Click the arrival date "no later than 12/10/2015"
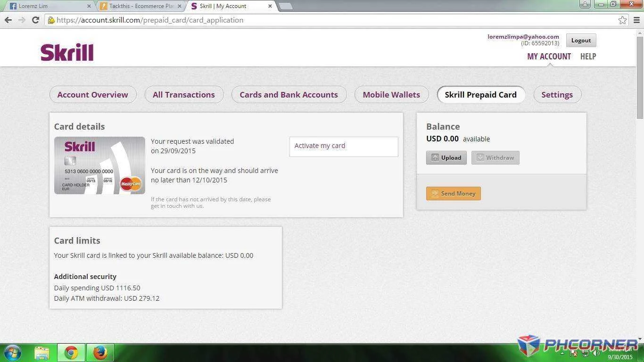This screenshot has width=644, height=362. coord(189,180)
